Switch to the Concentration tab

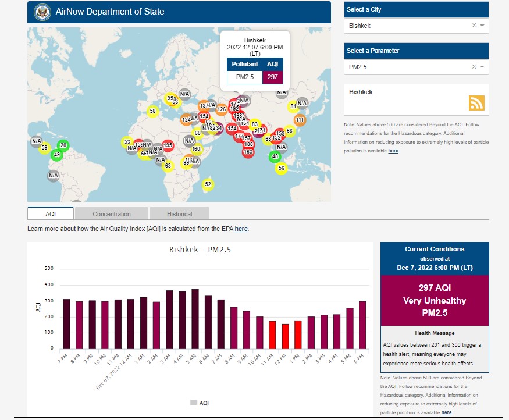coord(112,214)
